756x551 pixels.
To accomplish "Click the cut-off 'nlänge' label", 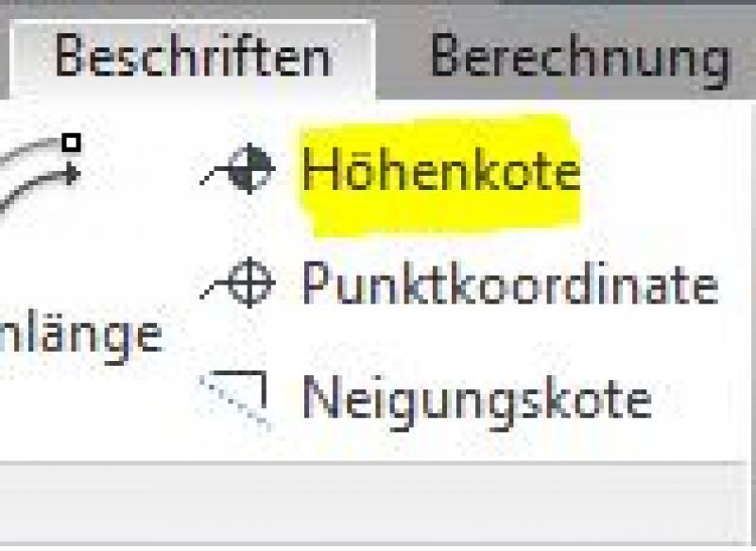I will click(80, 334).
